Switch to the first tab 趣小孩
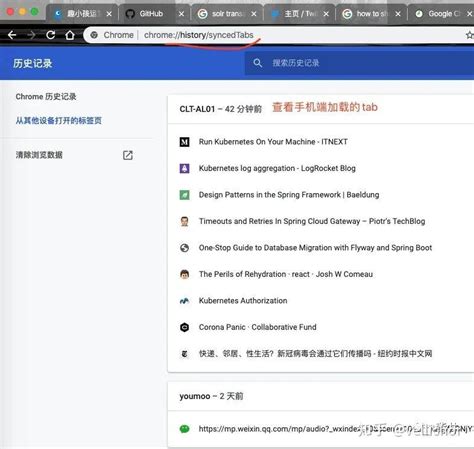 click(x=81, y=14)
